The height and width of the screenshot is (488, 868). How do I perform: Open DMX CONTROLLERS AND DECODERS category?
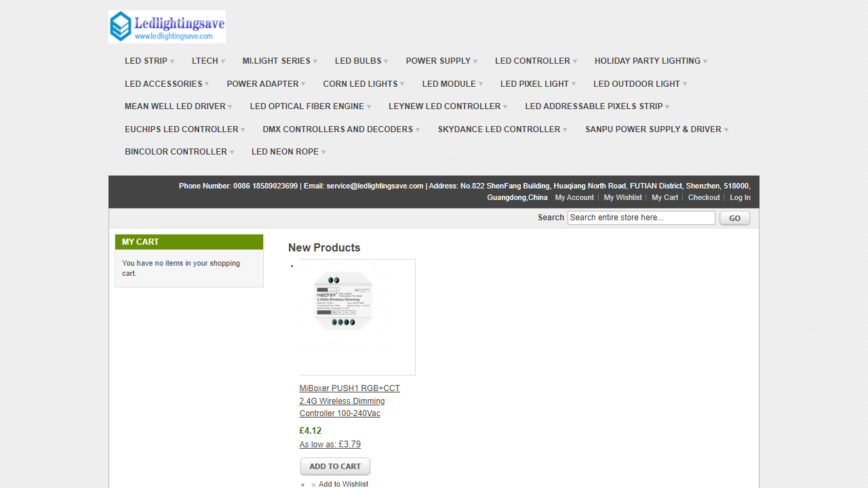pos(342,129)
